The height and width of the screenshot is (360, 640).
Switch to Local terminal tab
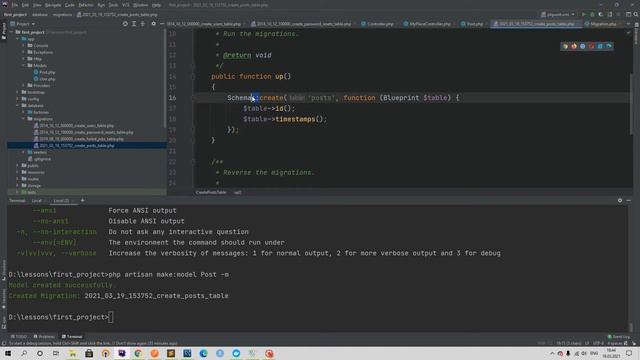[x=36, y=200]
